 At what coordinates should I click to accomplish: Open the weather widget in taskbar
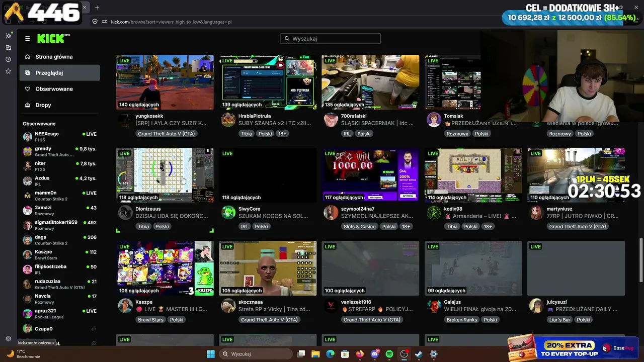tap(23, 354)
